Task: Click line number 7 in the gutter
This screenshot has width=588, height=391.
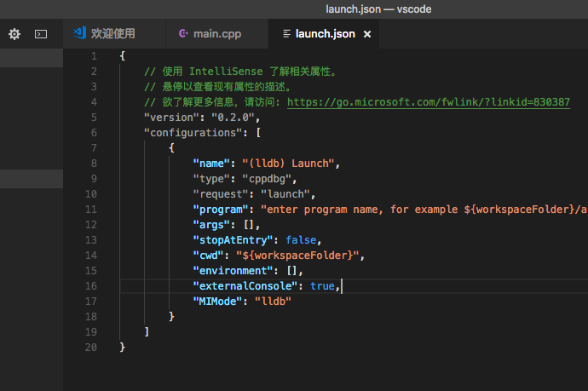Action: click(93, 147)
